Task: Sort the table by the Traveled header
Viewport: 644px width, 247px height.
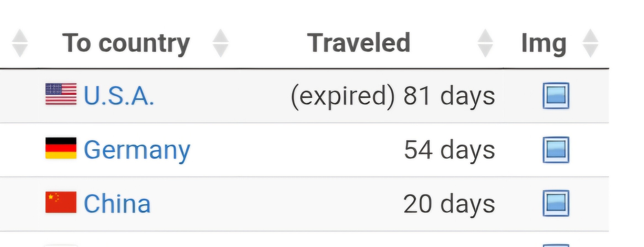Action: pyautogui.click(x=359, y=42)
